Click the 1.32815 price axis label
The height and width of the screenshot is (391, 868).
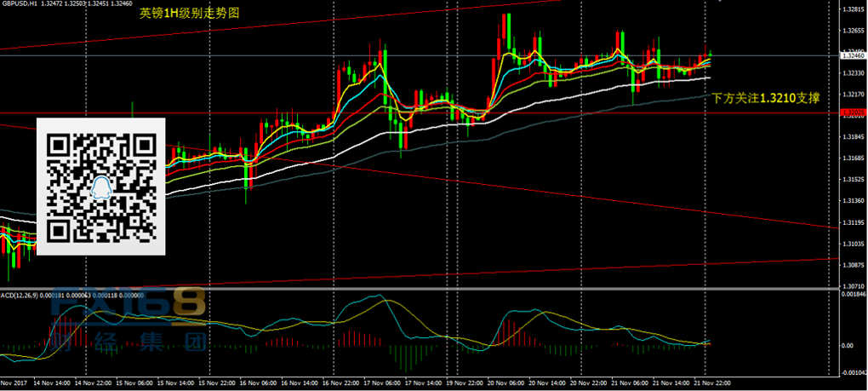coord(852,9)
